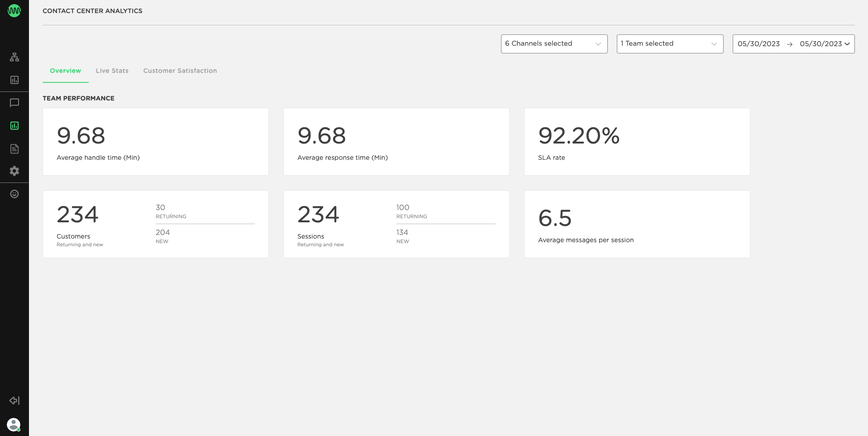Image resolution: width=868 pixels, height=436 pixels.
Task: Open the Customer Satisfaction tab
Action: click(x=180, y=71)
